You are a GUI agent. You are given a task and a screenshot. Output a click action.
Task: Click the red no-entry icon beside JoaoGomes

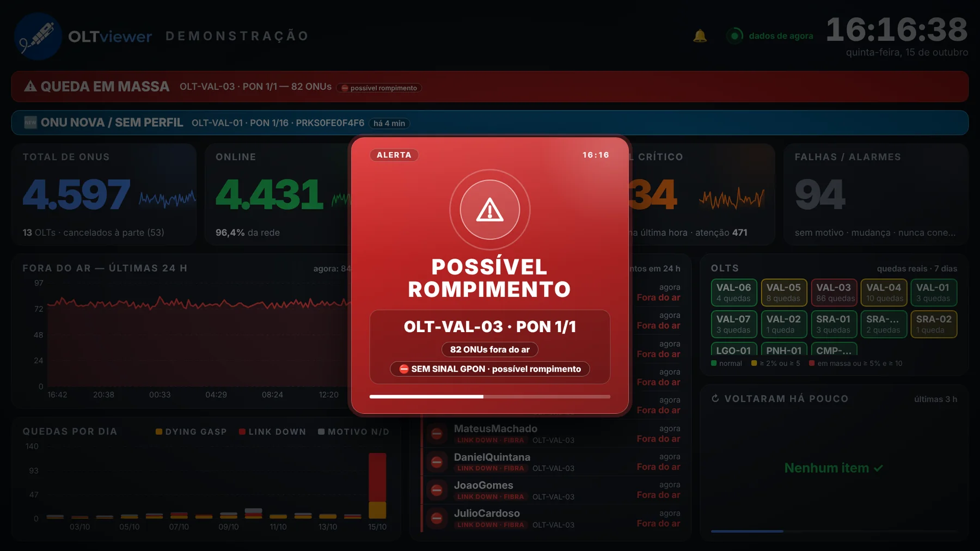pos(437,490)
